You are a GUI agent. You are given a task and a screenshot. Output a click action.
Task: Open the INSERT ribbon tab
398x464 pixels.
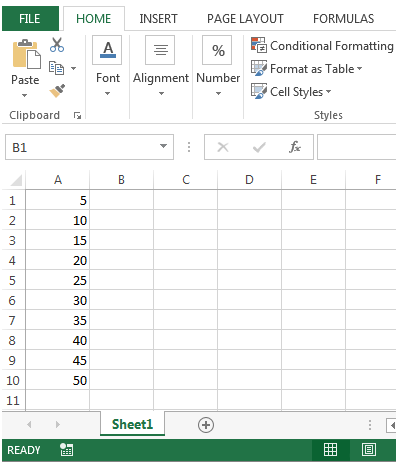tap(158, 19)
